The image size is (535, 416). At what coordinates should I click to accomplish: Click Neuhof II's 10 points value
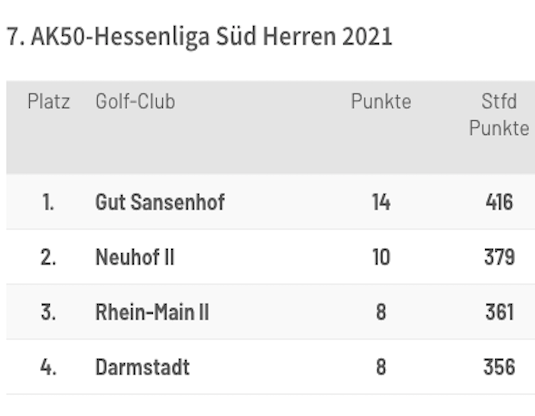tap(381, 257)
